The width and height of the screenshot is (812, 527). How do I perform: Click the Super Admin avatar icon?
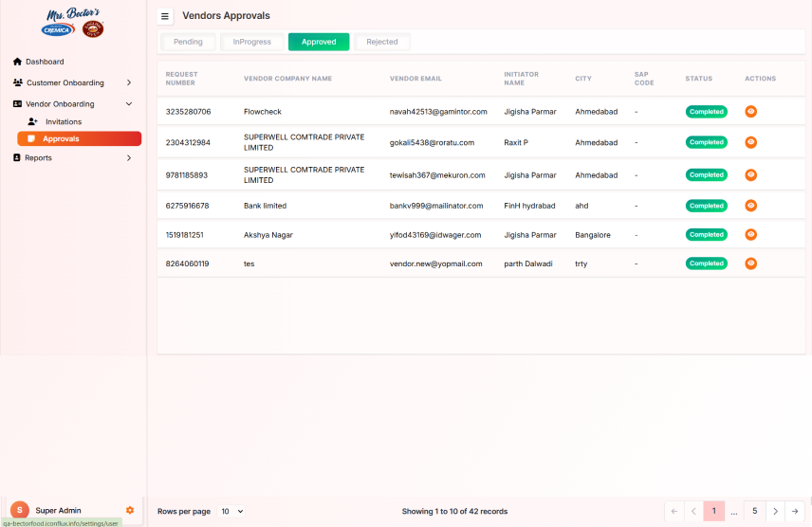pyautogui.click(x=19, y=510)
